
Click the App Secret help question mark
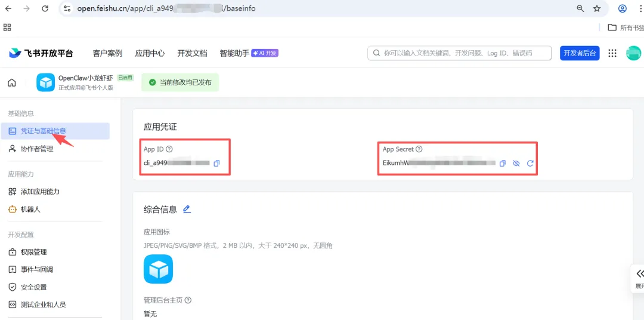(x=419, y=149)
